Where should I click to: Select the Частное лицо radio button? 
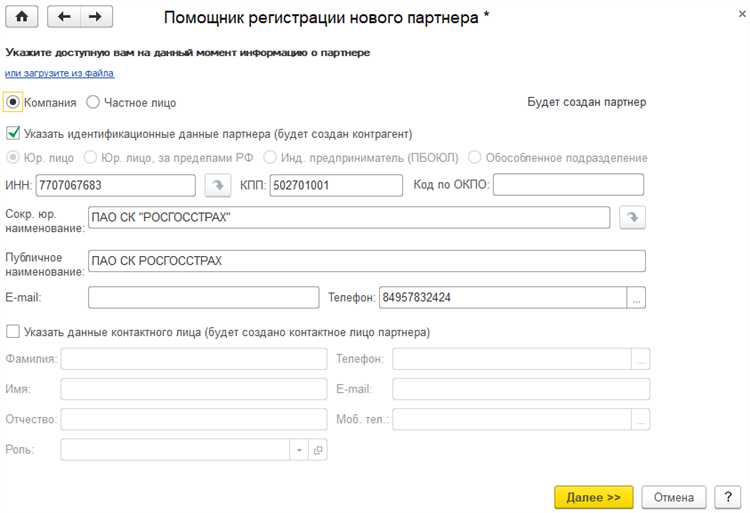[x=93, y=101]
